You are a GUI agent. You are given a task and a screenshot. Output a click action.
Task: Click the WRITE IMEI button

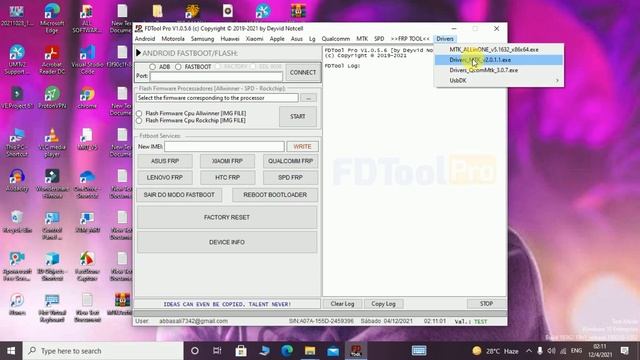pyautogui.click(x=302, y=147)
